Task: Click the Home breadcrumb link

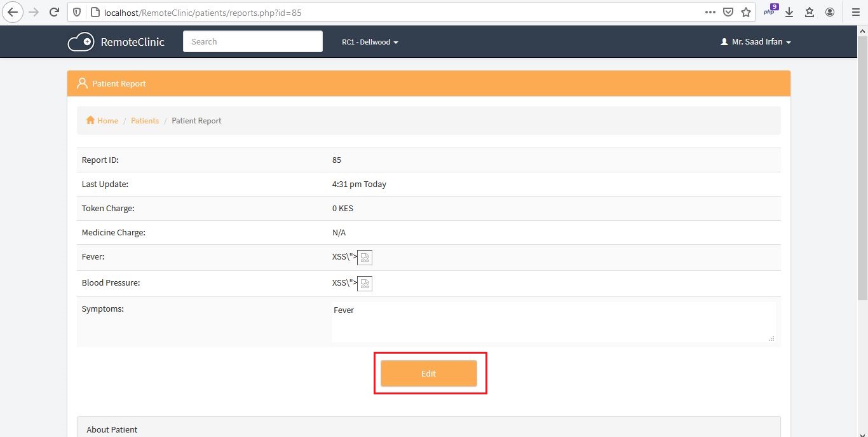Action: click(107, 120)
